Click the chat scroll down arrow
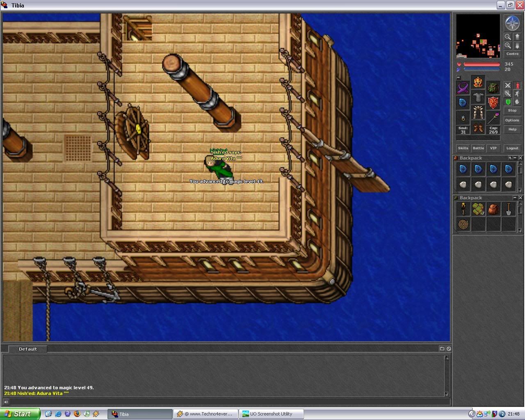Viewport: 525px width, 420px height. [447, 394]
